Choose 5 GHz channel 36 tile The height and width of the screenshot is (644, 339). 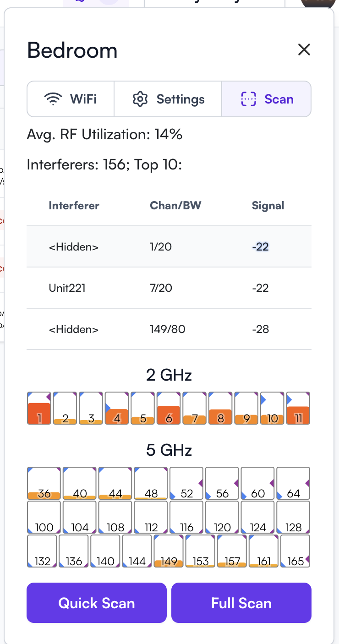pos(44,483)
